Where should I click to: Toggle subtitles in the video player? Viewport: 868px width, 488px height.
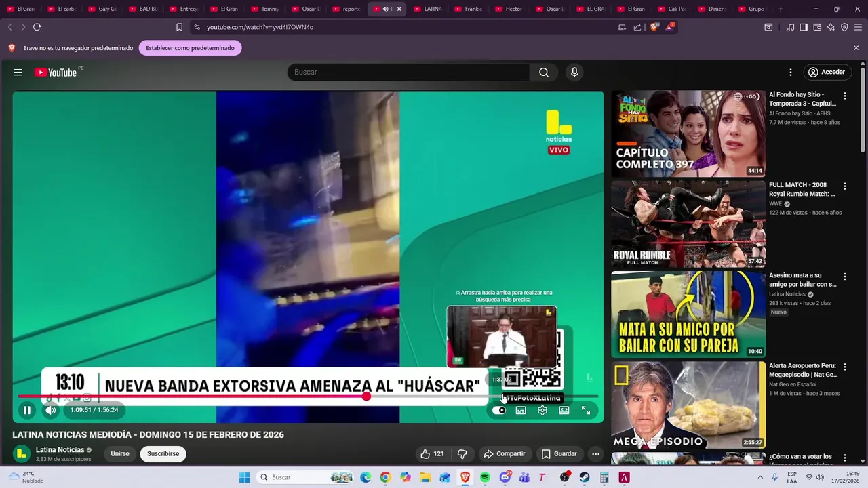521,410
